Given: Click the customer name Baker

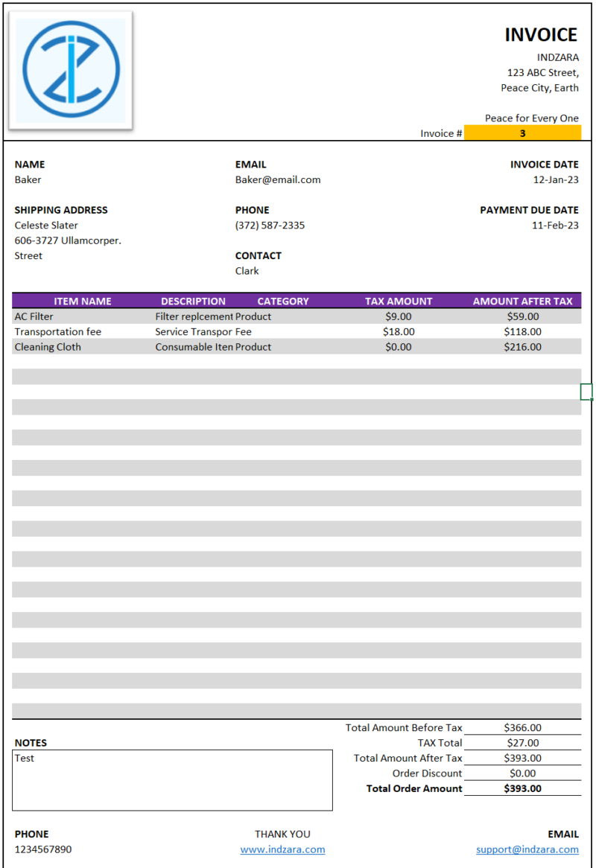Looking at the screenshot, I should coord(25,179).
